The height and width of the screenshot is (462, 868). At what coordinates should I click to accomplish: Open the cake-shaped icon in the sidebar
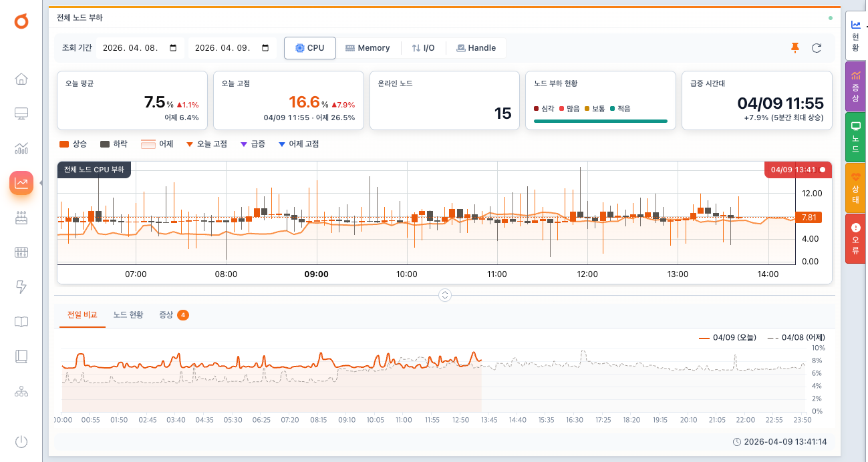[x=21, y=218]
